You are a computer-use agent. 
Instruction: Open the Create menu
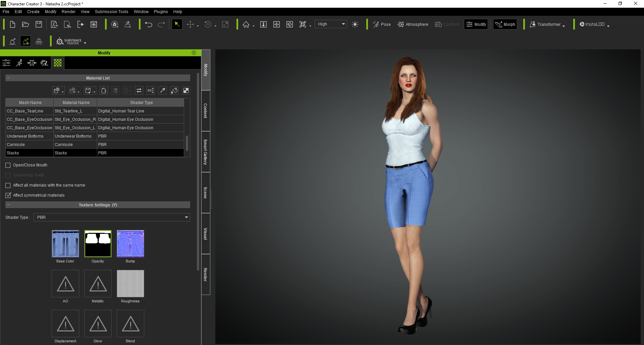tap(33, 11)
